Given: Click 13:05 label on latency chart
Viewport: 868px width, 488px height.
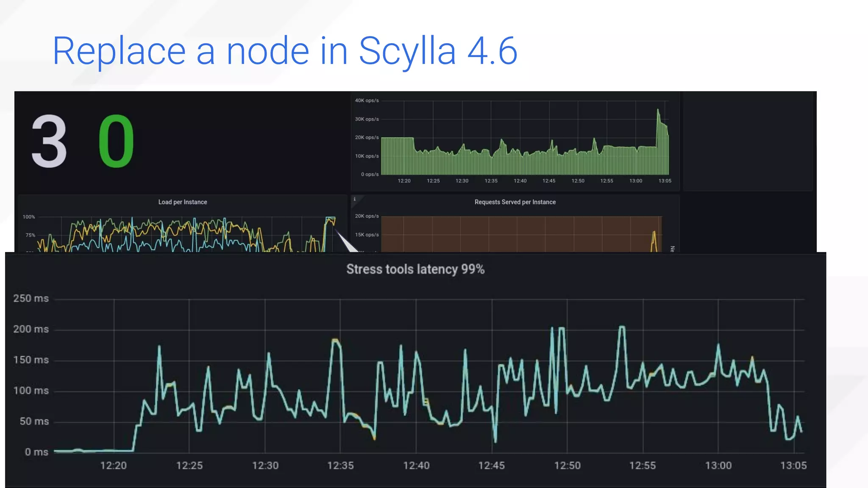Looking at the screenshot, I should (793, 466).
